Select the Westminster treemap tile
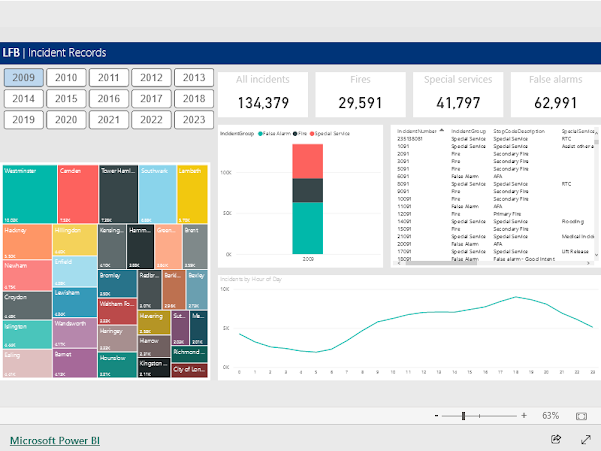601x451 pixels. 30,194
